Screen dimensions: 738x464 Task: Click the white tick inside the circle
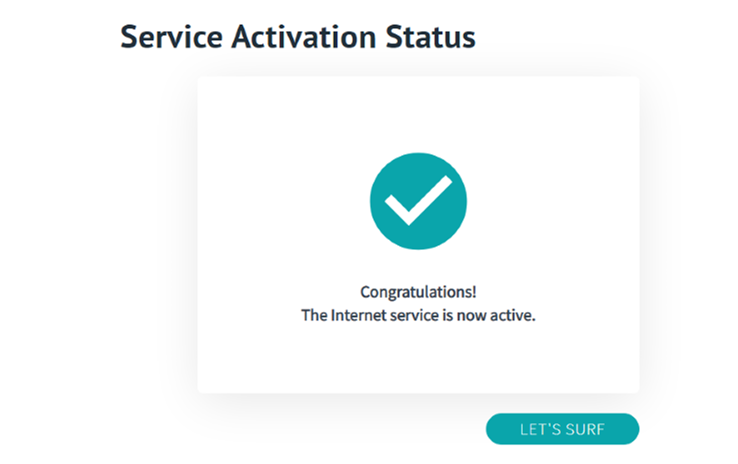[418, 200]
